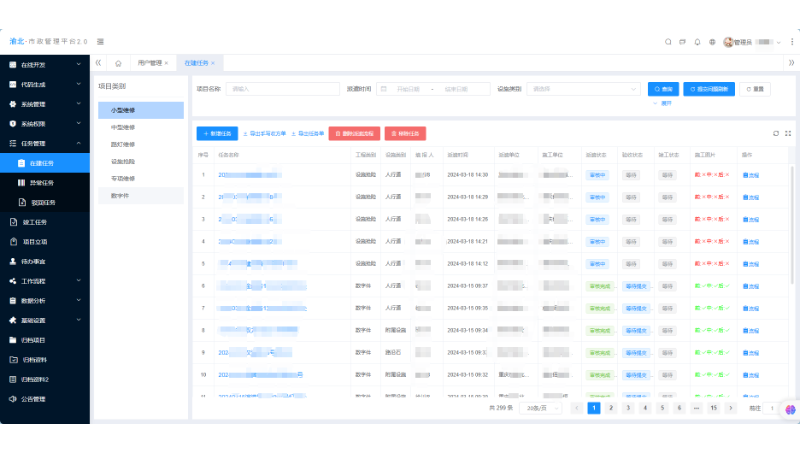Image resolution: width=800 pixels, height=453 pixels.
Task: Open the 20条/页 page size dropdown
Action: [x=541, y=408]
